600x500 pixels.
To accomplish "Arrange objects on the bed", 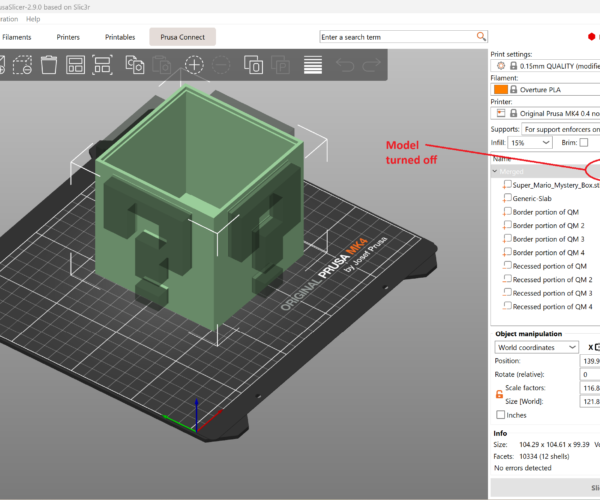I will pyautogui.click(x=75, y=65).
